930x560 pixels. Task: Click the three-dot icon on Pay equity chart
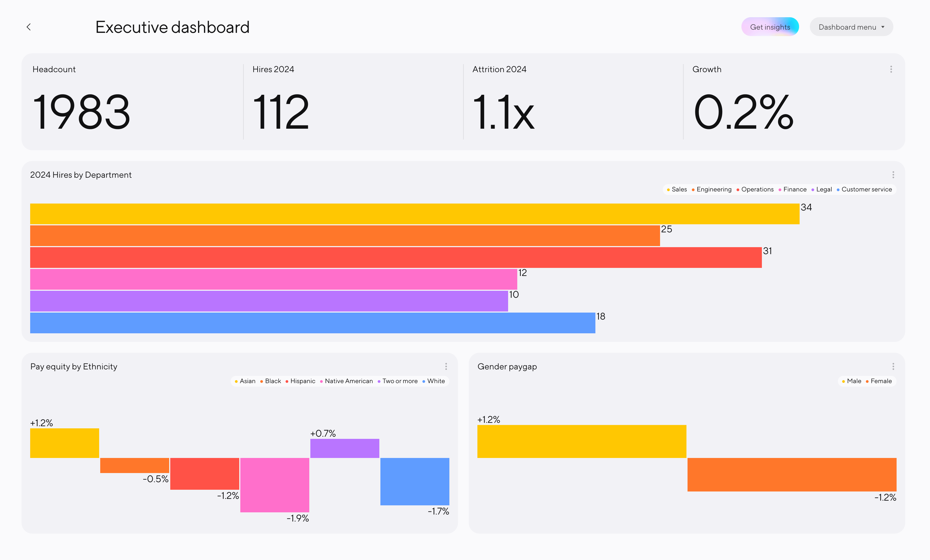(x=446, y=366)
